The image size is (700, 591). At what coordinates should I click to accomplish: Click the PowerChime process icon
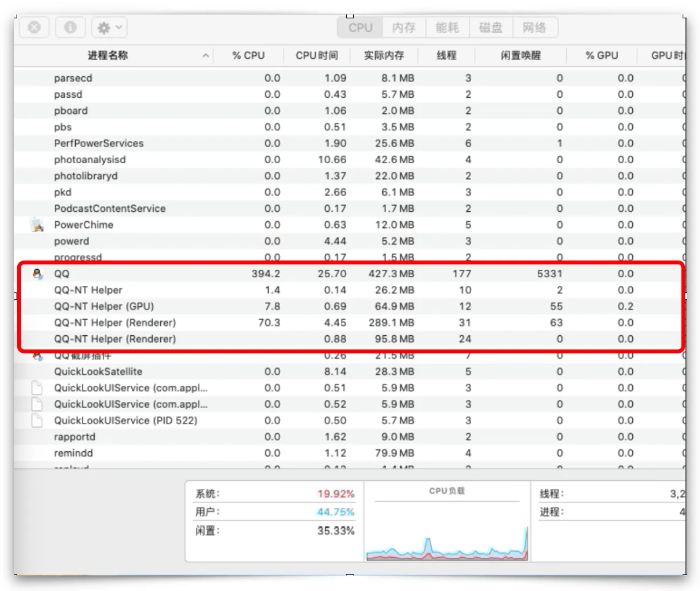(37, 225)
